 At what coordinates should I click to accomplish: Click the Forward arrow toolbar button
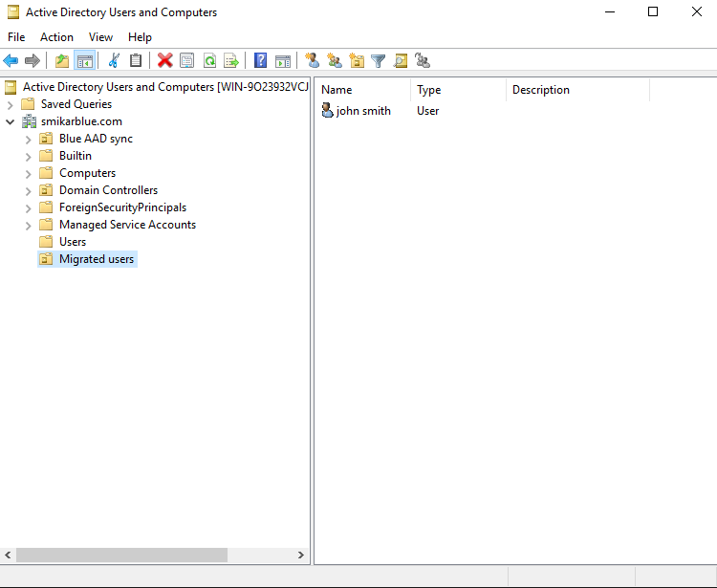point(33,60)
